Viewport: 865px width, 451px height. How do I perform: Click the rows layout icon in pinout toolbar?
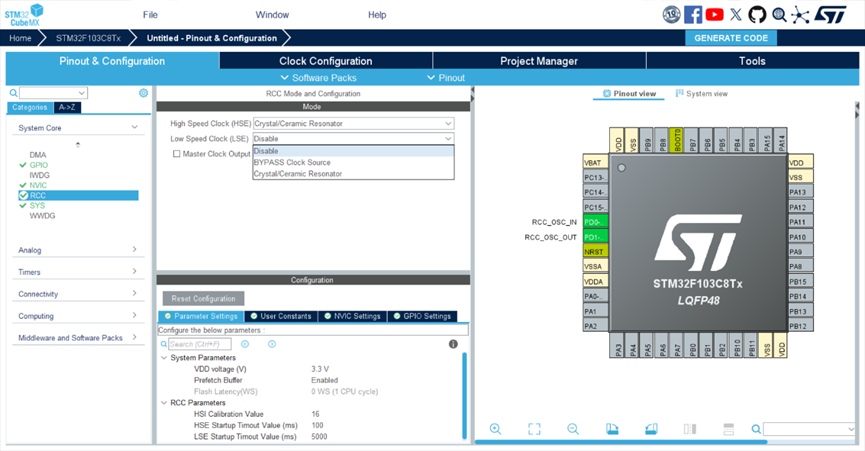coord(728,429)
